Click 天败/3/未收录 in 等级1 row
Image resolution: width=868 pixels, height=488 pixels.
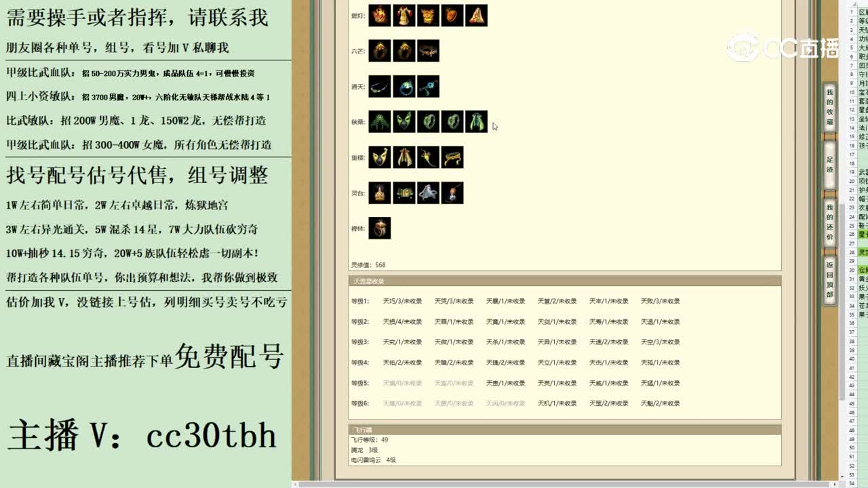(x=660, y=301)
